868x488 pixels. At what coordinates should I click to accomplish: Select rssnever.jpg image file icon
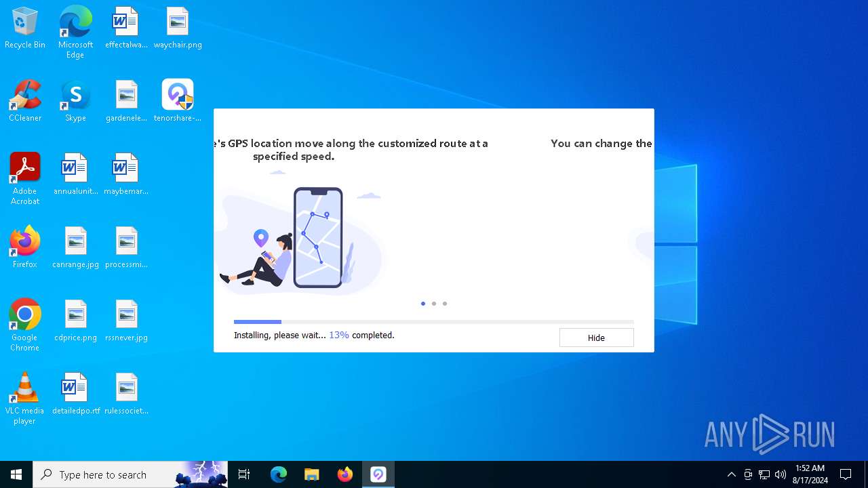pos(126,321)
